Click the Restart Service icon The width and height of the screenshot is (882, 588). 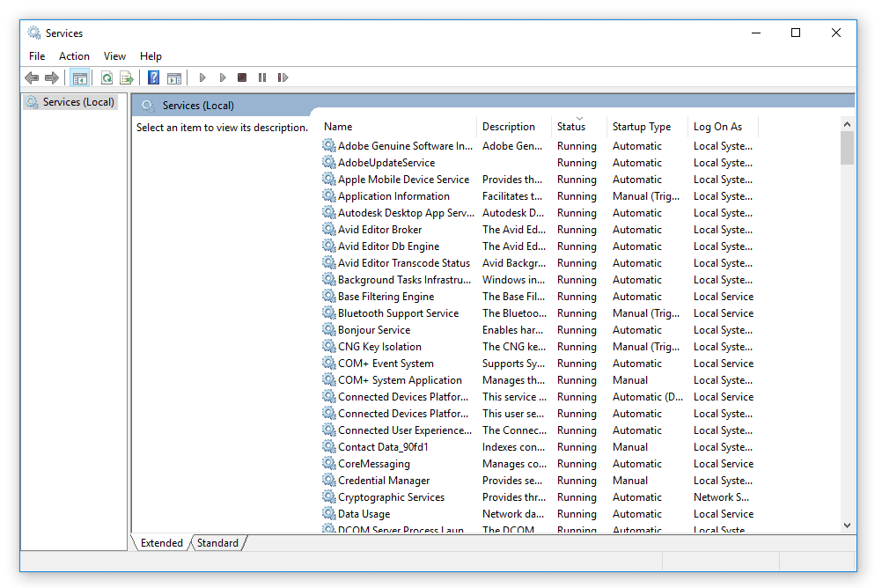[283, 77]
